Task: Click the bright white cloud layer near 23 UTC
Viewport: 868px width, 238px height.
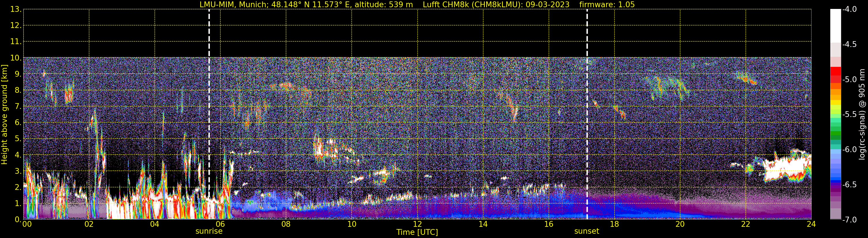Action: click(x=787, y=169)
